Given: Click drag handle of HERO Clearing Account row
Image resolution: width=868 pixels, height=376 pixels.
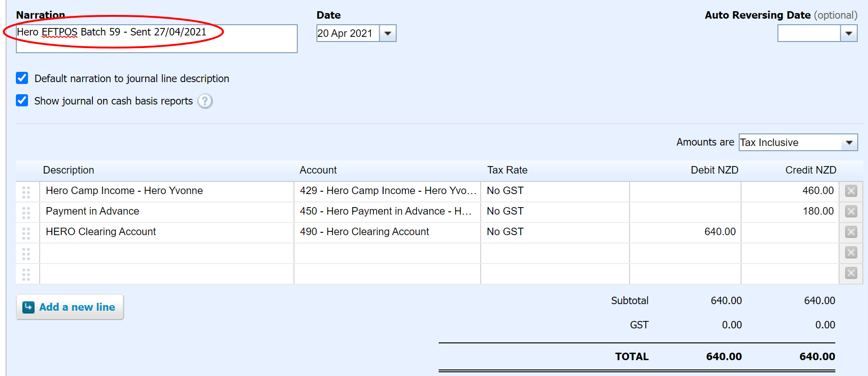Looking at the screenshot, I should (26, 233).
